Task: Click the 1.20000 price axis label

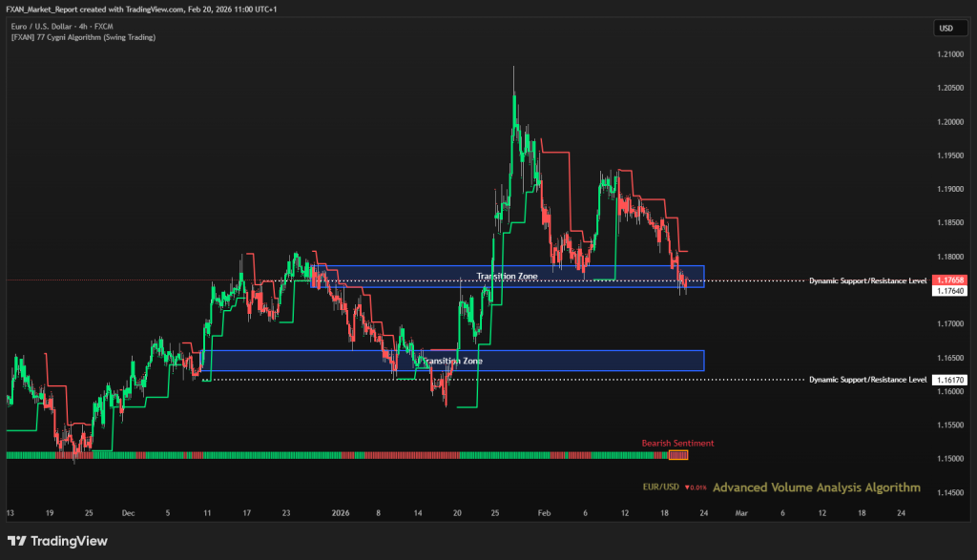Action: pos(948,121)
